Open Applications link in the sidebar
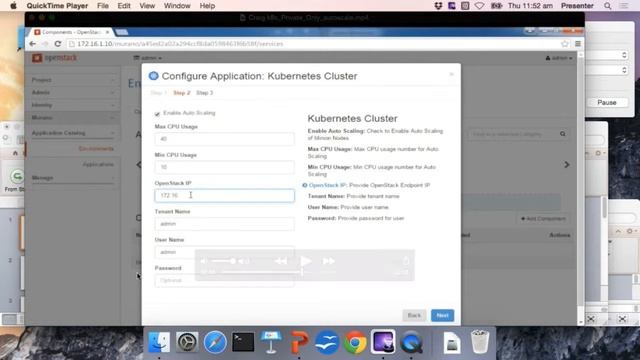640x360 pixels. [98, 164]
